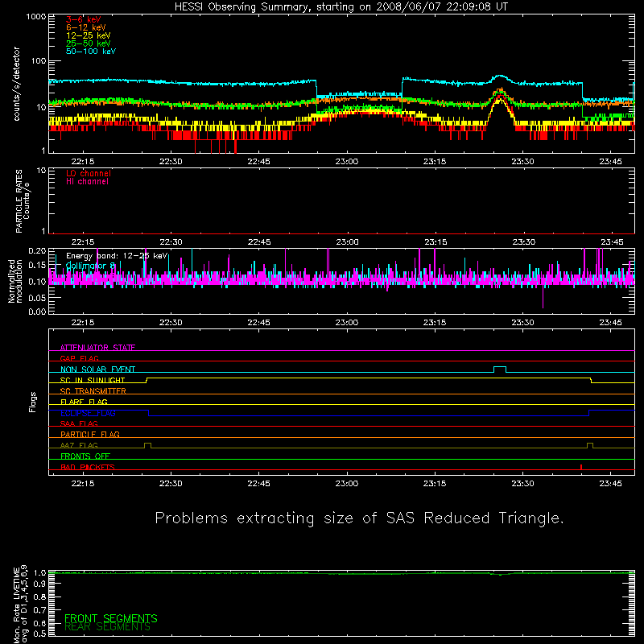Click the 23:00 label under the count-rate plot

[347, 162]
